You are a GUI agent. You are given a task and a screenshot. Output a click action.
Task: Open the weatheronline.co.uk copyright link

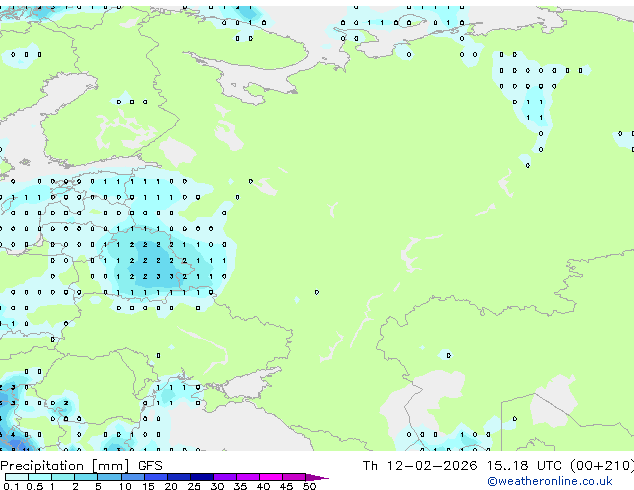click(x=550, y=481)
